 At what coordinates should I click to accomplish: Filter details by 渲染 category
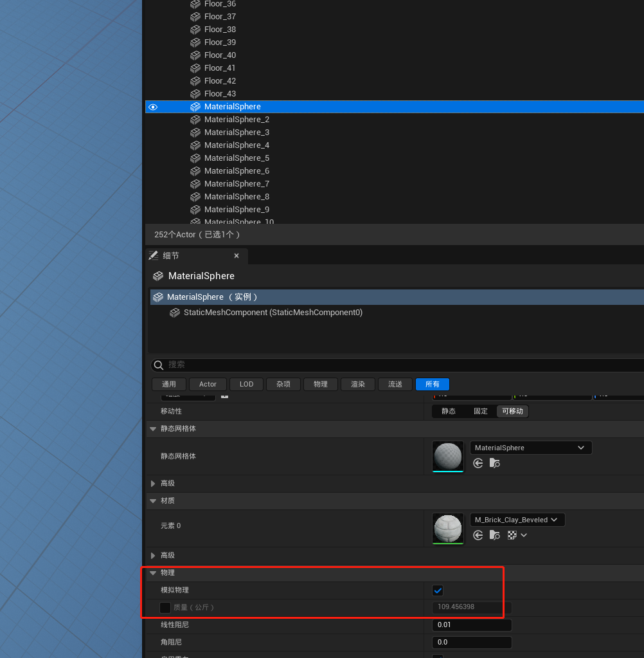coord(358,385)
